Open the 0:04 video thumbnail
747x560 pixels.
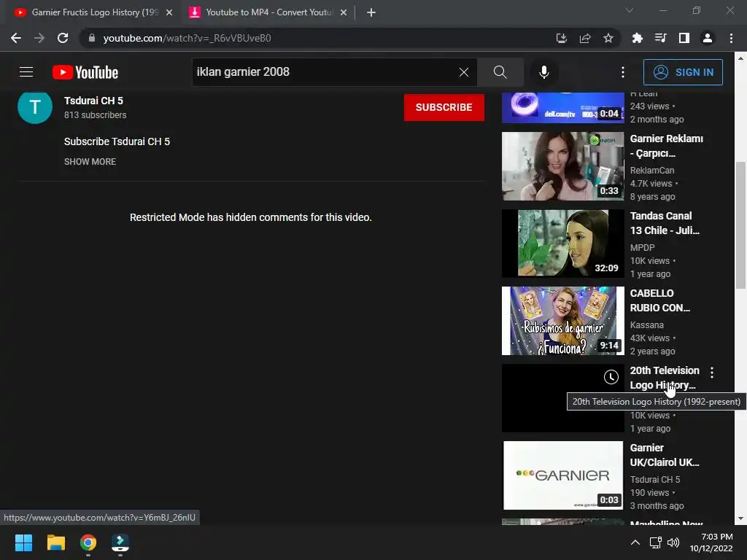(562, 108)
